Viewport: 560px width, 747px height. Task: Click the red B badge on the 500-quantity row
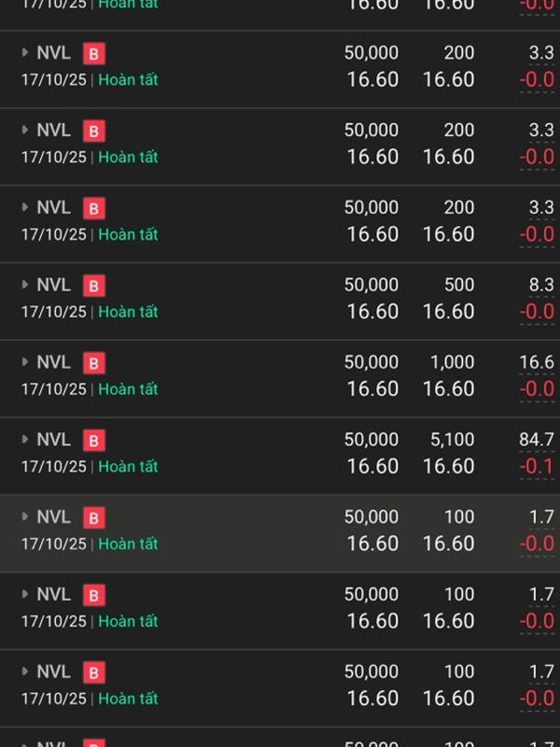pyautogui.click(x=93, y=286)
